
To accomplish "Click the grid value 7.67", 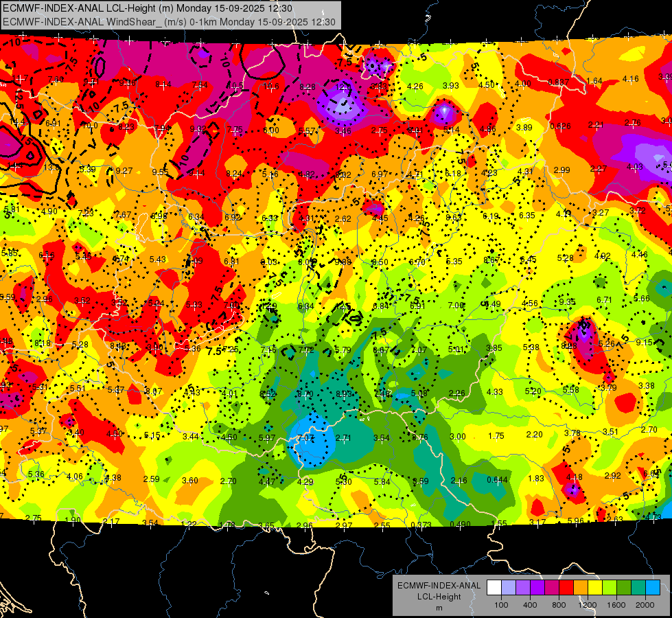I will point(123,215).
